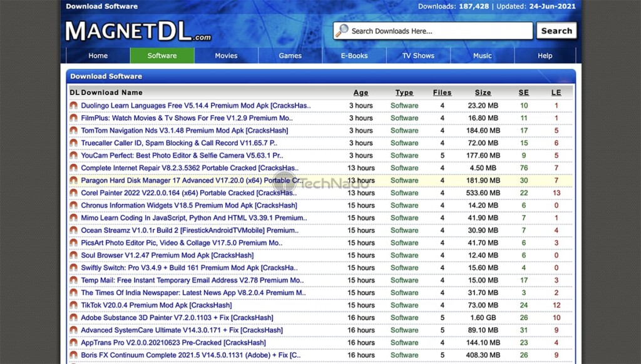Open the TV Shows tab

[x=418, y=56]
